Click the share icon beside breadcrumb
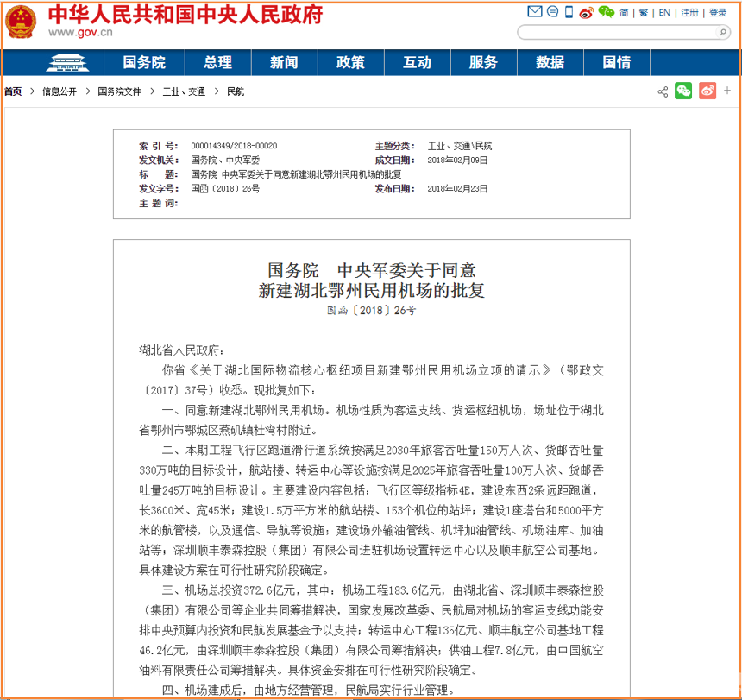742x700 pixels. pos(663,91)
